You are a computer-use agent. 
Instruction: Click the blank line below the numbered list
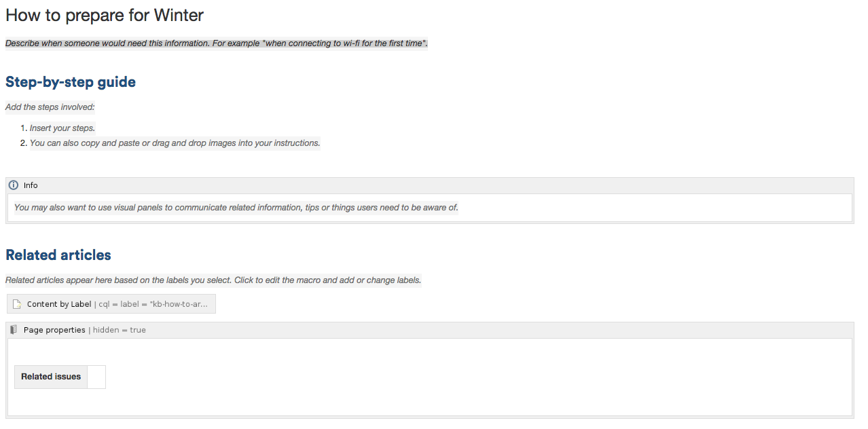pos(204,160)
